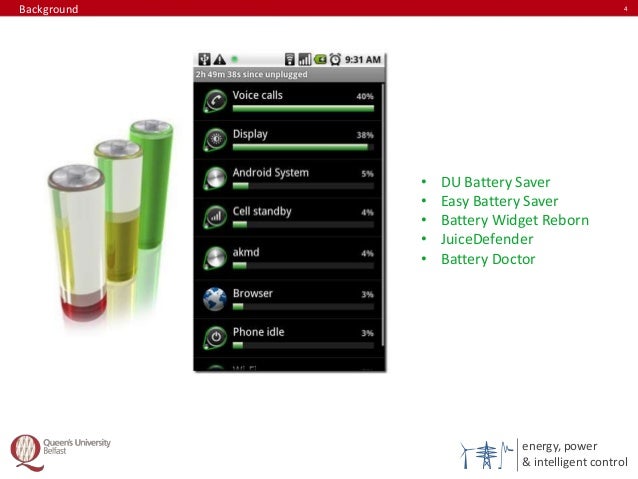This screenshot has width=638, height=479.
Task: Open the Display usage entry
Action: [288, 140]
